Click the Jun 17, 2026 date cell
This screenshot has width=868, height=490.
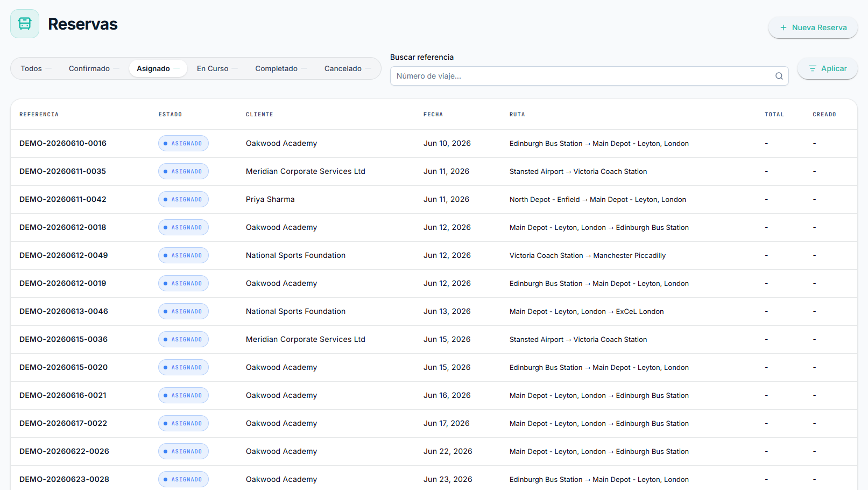click(x=446, y=423)
